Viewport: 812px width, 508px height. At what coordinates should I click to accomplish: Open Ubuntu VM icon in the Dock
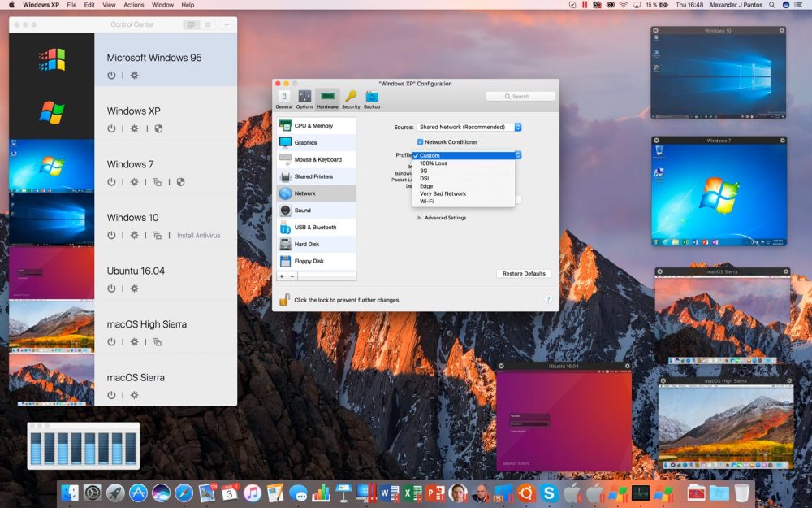526,493
